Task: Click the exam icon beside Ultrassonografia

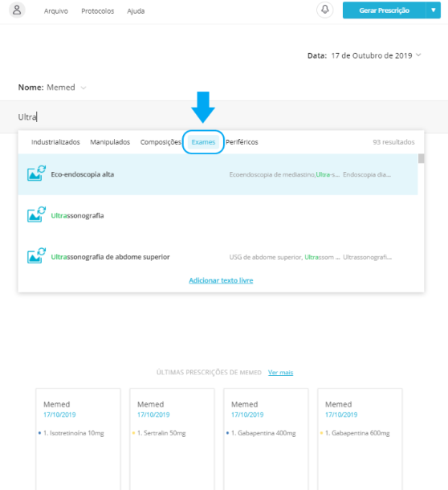Action: point(36,214)
